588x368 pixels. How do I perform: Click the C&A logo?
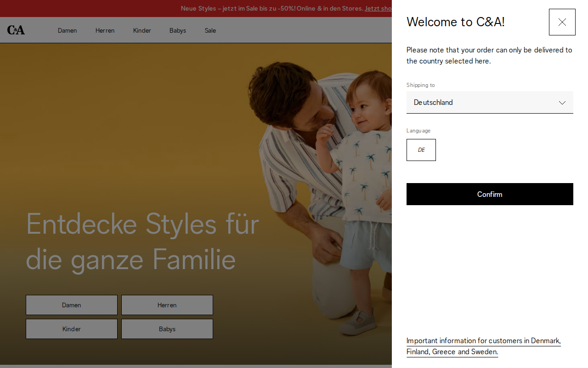pyautogui.click(x=16, y=30)
